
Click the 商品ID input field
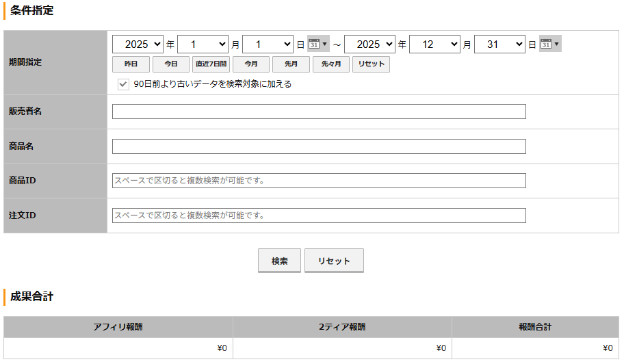tap(319, 181)
